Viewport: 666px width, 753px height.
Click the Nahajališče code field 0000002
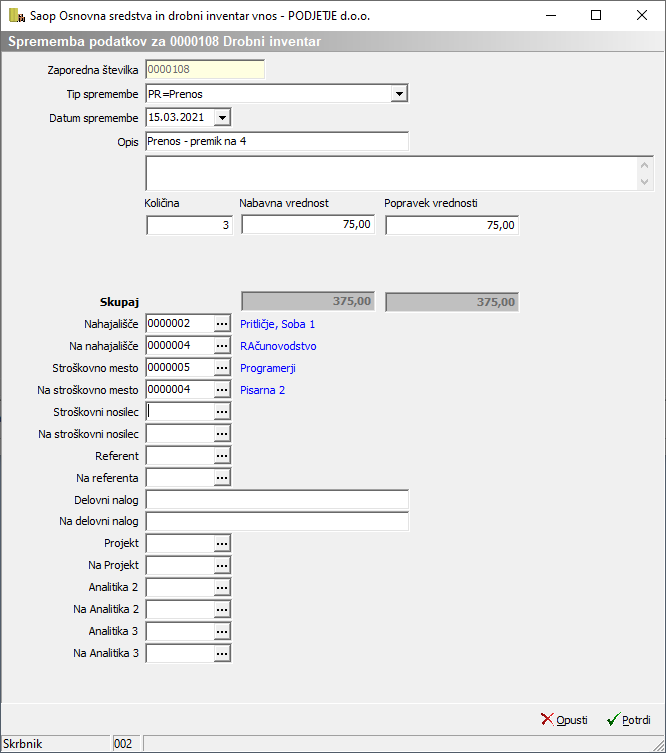pos(180,324)
